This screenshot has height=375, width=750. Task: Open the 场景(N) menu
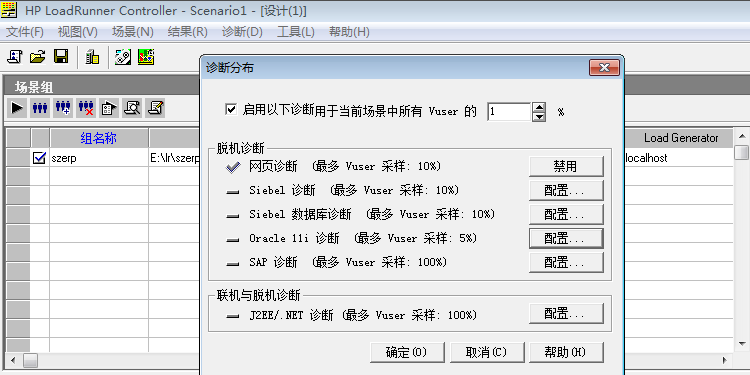coord(132,32)
